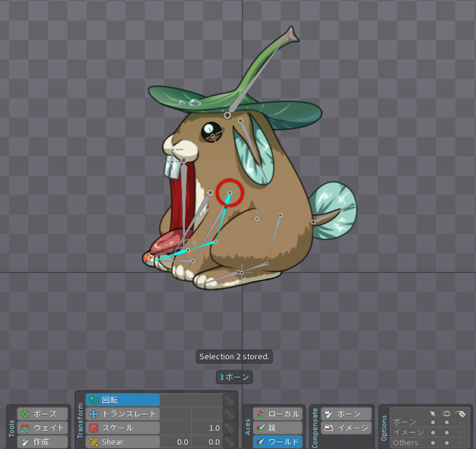Switch axes to ワールド (World)
476x449 pixels.
tap(277, 441)
